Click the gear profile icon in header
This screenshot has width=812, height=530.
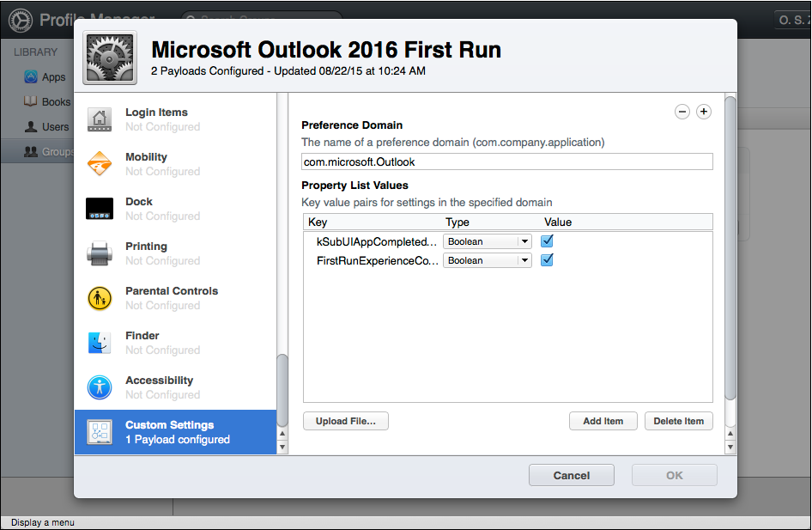coord(110,58)
